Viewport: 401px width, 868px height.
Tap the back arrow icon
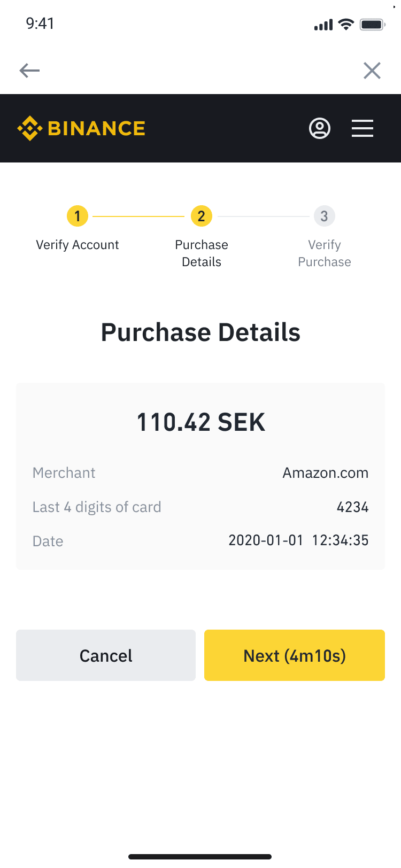click(x=29, y=71)
